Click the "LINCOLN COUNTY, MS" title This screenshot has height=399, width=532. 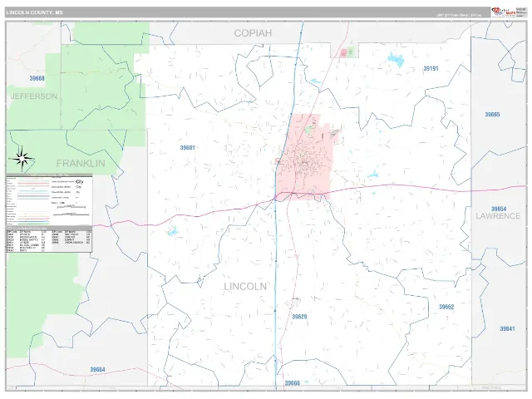click(35, 12)
